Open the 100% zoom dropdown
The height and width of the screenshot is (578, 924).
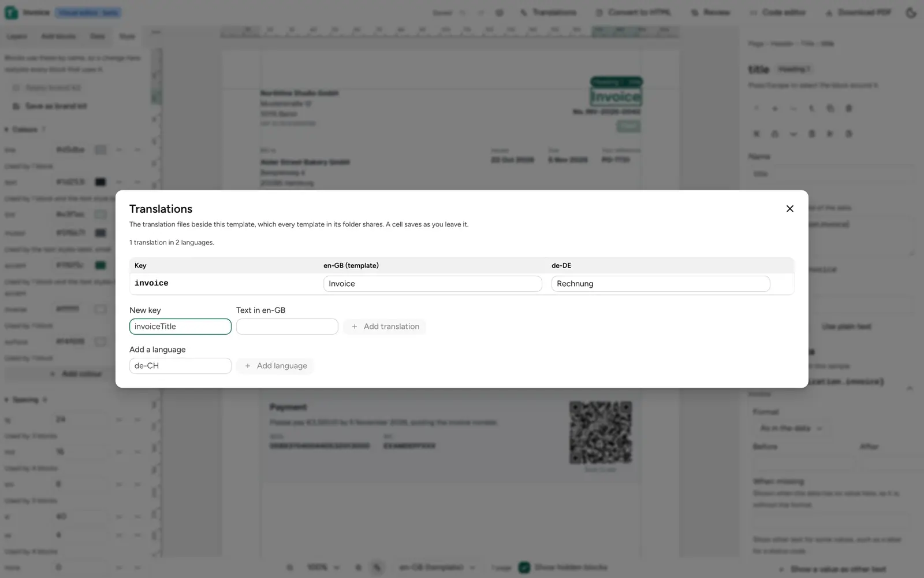323,568
